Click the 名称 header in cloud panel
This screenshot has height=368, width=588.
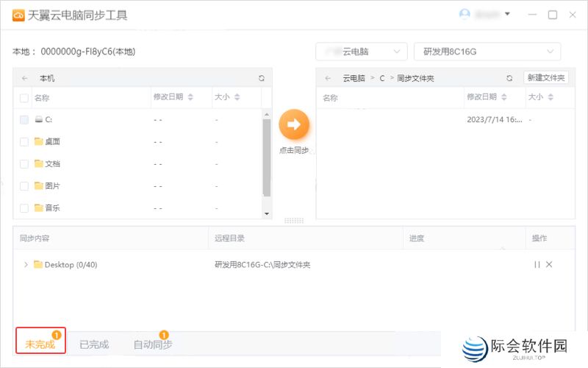[x=330, y=98]
